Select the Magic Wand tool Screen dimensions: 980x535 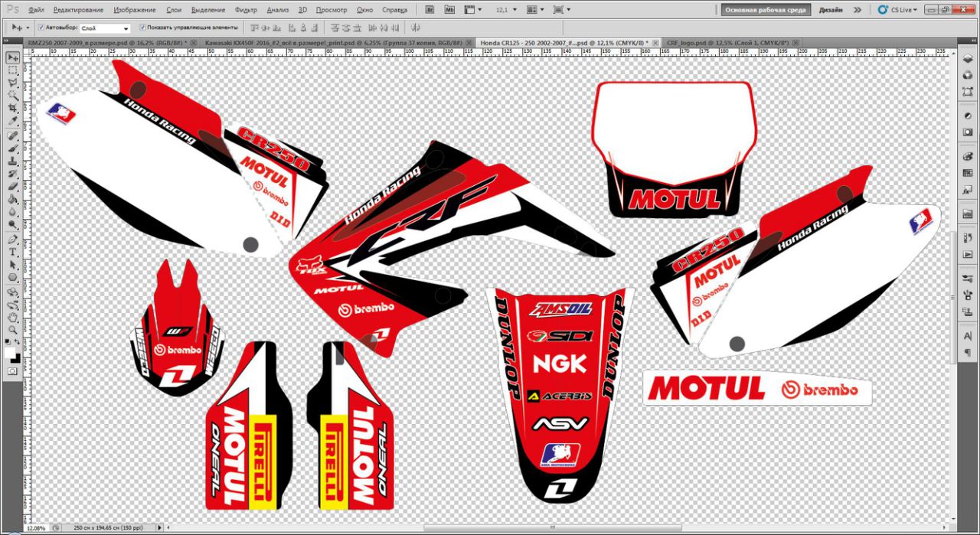[13, 96]
